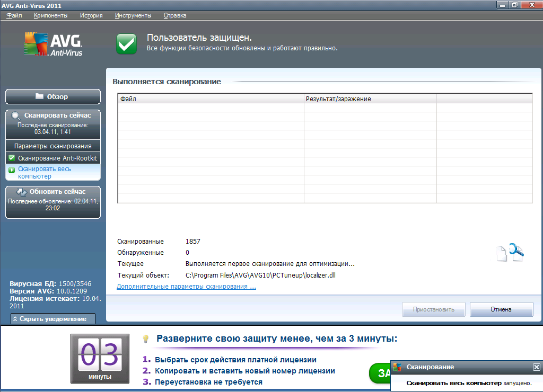Click the current object path localizer.dll
Screen dimensions: 543x392
click(x=260, y=275)
